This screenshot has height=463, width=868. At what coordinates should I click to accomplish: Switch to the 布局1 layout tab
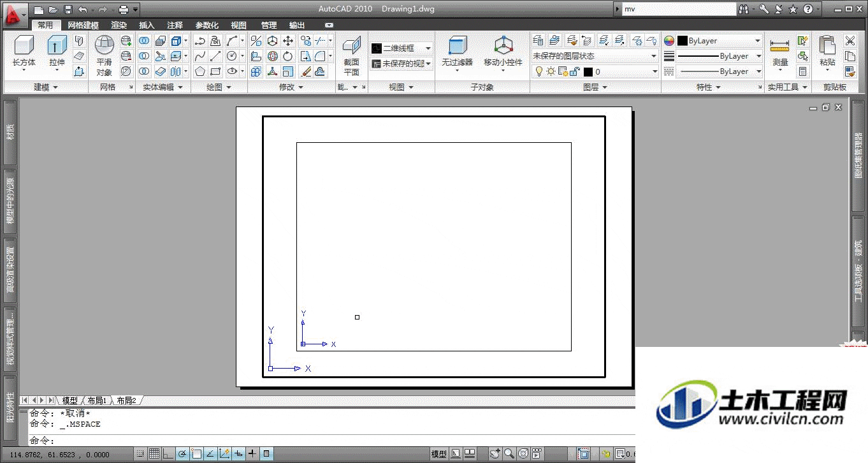coord(97,401)
